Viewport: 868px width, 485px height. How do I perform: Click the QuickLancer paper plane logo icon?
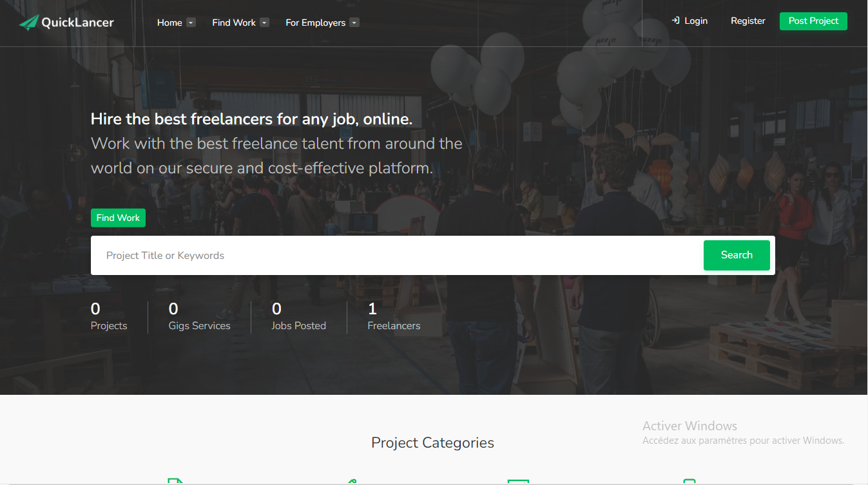(29, 23)
